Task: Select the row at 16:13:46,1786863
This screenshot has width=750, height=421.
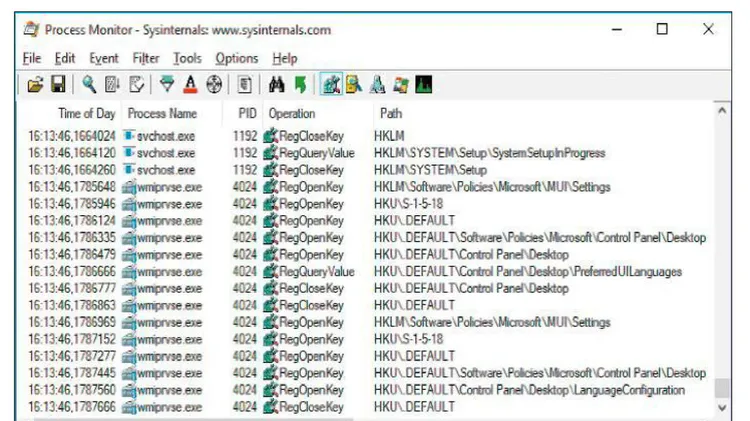Action: click(x=366, y=305)
